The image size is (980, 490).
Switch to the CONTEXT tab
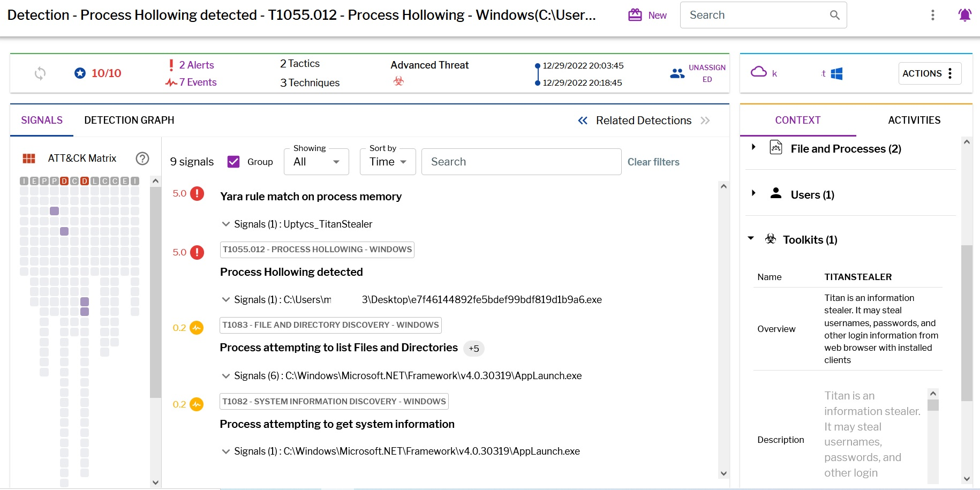point(798,120)
